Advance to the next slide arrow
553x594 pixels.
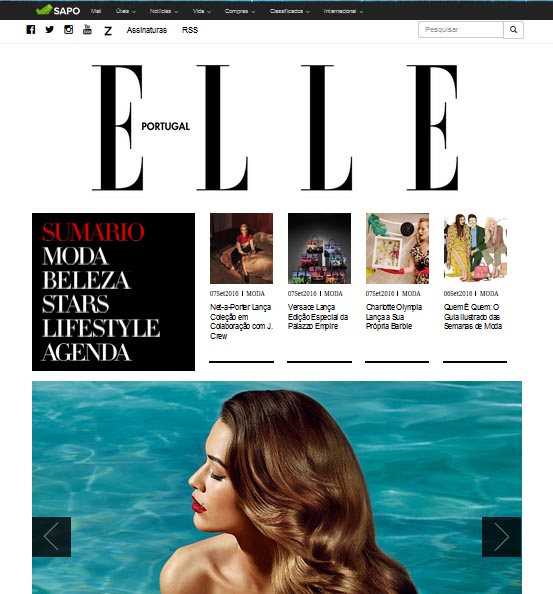point(501,536)
